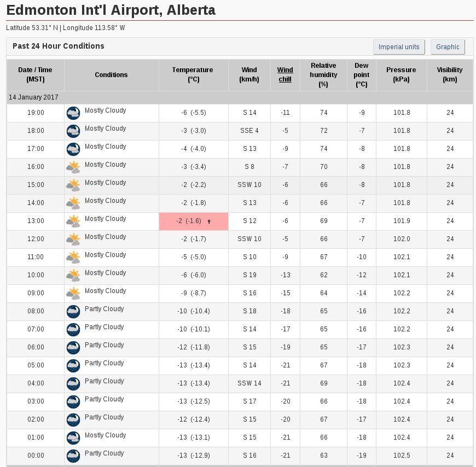
Task: Click the 00:00 Partly Cloudy night icon
Action: click(73, 456)
